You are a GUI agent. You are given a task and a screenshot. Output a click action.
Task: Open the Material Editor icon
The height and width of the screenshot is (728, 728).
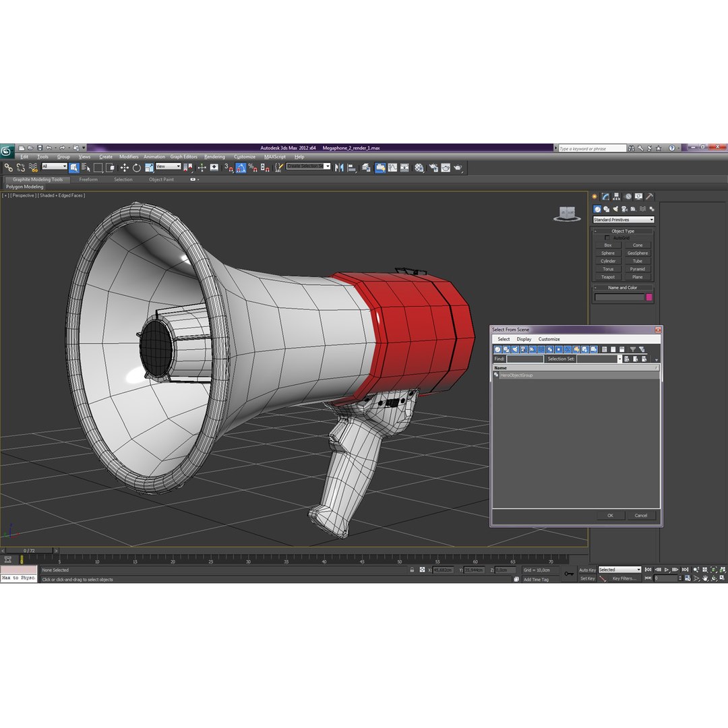(x=419, y=168)
